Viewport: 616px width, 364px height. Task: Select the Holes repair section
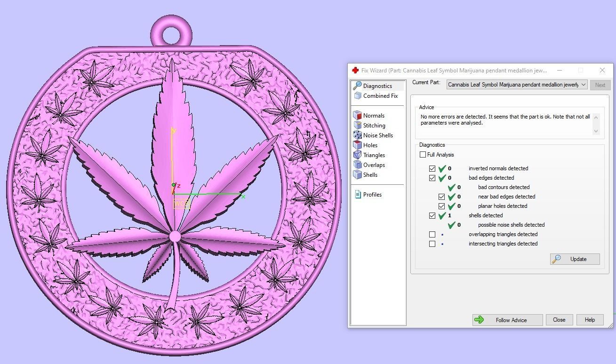tap(370, 145)
